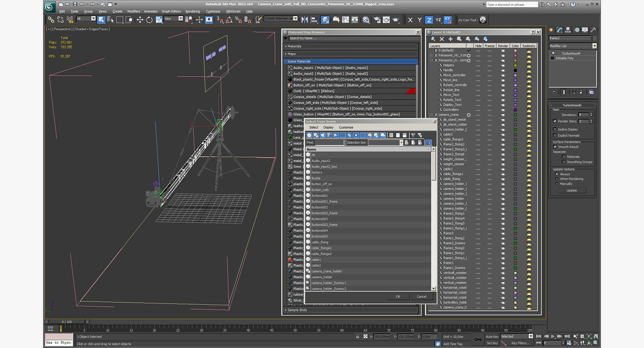Open Display menu in Select From Scene
Screen dimensions: 644x348
(329, 127)
